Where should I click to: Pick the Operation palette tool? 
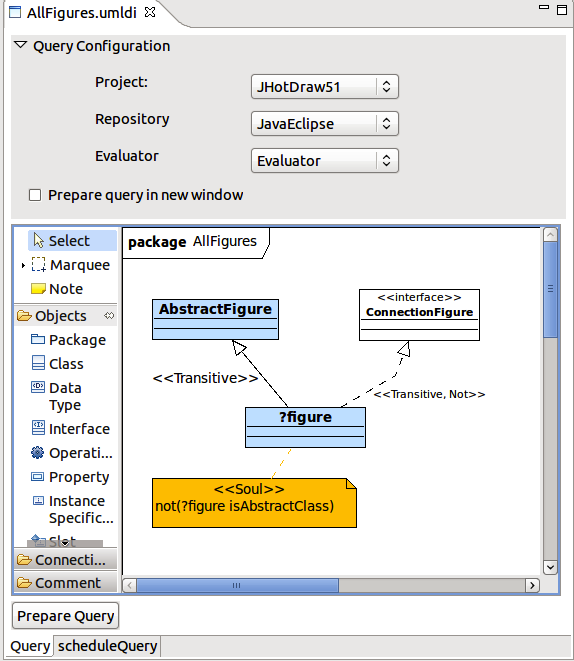coord(72,453)
